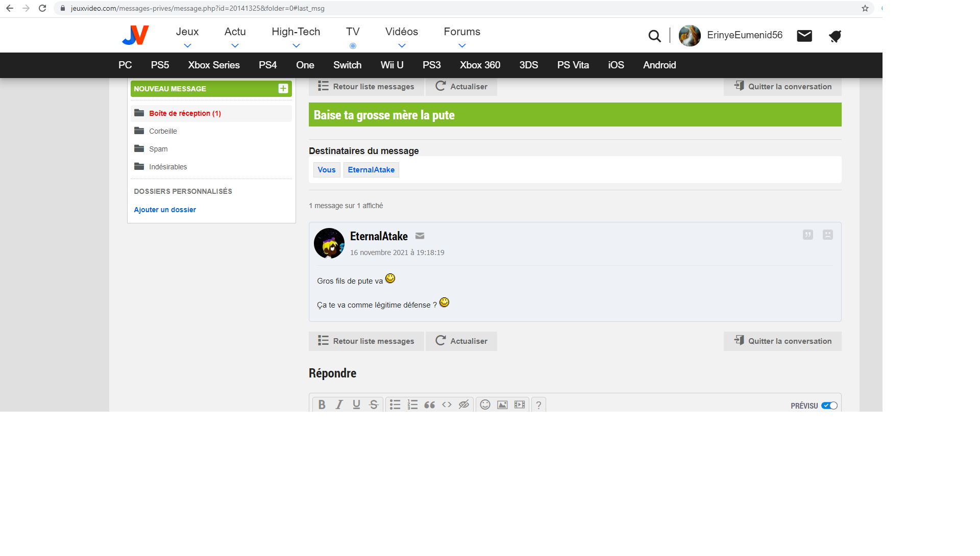Insert a bulleted list
Image resolution: width=980 pixels, height=556 pixels.
click(395, 405)
